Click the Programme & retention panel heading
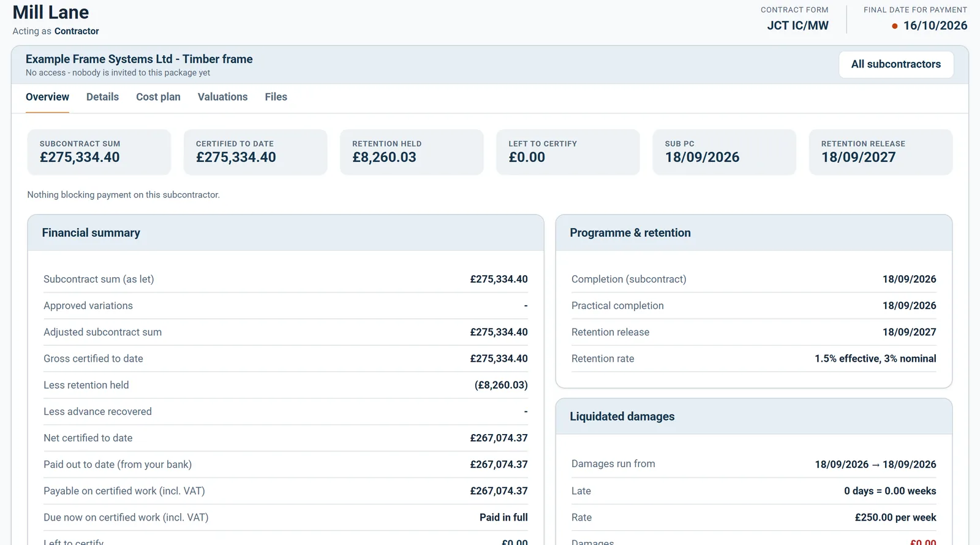The width and height of the screenshot is (980, 545). (x=630, y=233)
